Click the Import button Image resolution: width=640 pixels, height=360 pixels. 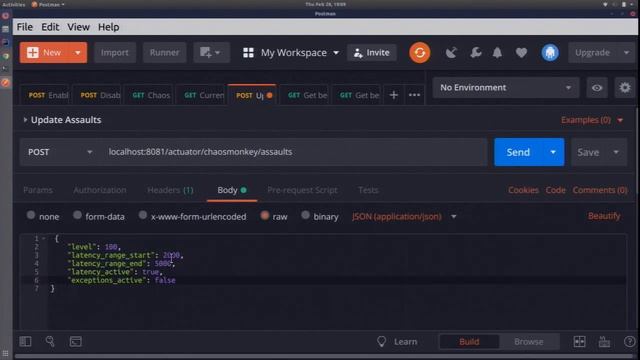[x=115, y=53]
